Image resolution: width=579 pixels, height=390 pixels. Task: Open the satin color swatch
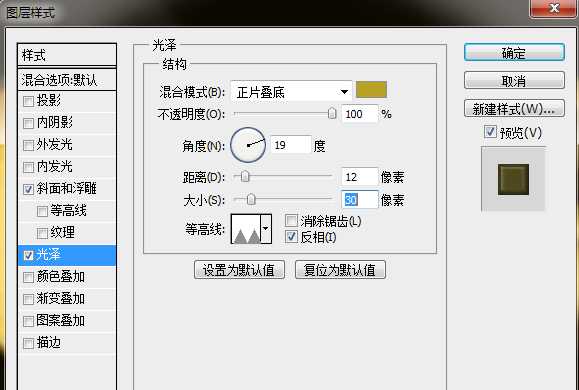[371, 90]
